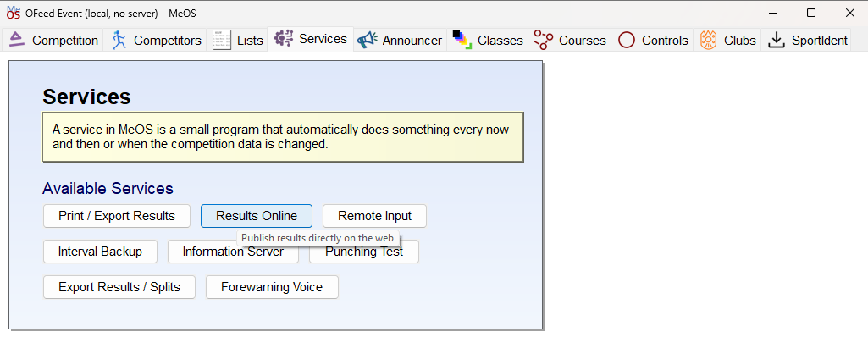Viewport: 868px width, 354px height.
Task: Launch the Interval Backup service
Action: pos(100,252)
